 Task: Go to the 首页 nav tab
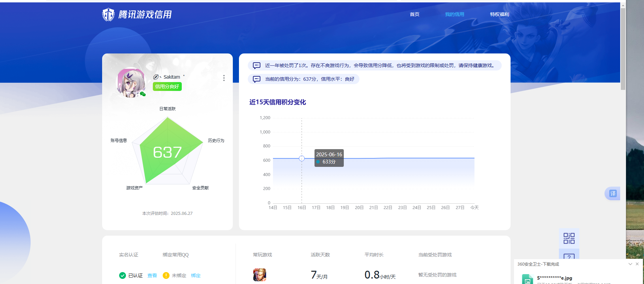pyautogui.click(x=415, y=14)
